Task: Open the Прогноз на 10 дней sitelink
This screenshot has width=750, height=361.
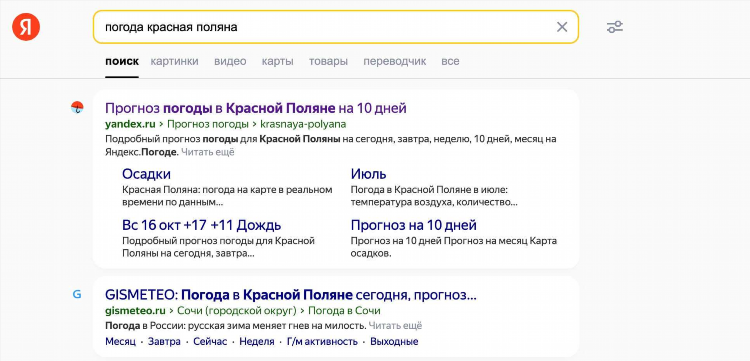Action: [x=413, y=225]
